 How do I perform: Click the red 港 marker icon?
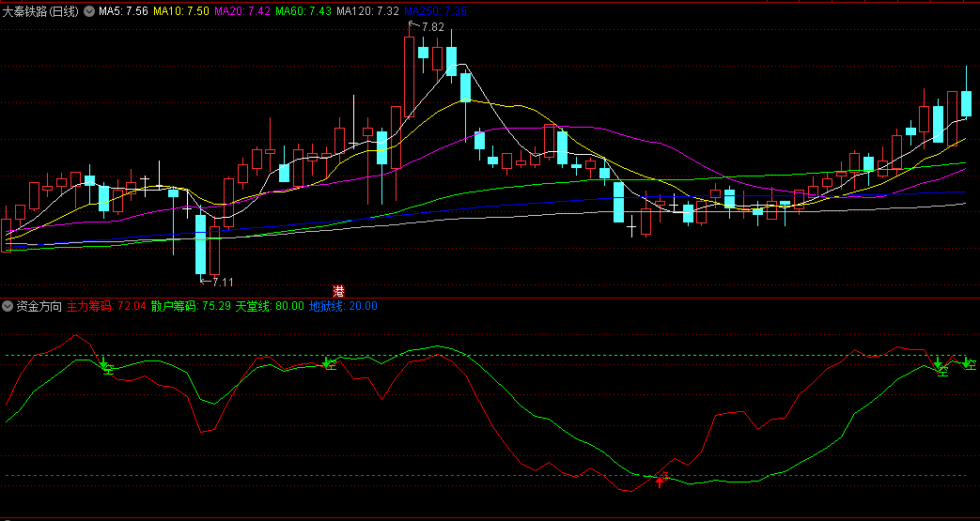coord(339,291)
